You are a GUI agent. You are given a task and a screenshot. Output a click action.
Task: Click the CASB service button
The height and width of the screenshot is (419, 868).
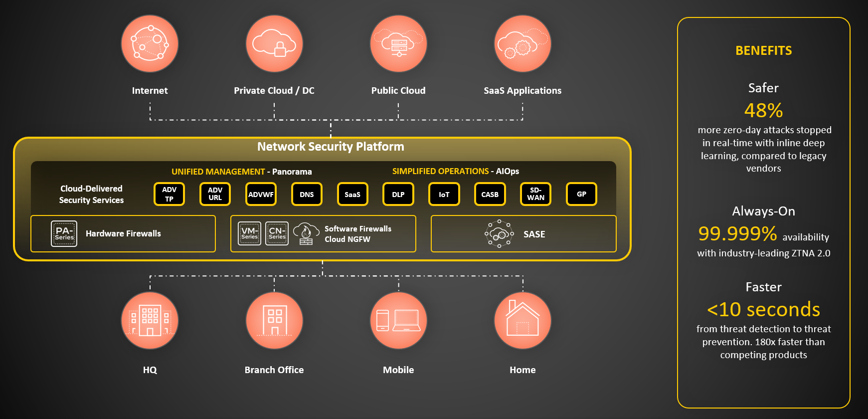(x=490, y=194)
